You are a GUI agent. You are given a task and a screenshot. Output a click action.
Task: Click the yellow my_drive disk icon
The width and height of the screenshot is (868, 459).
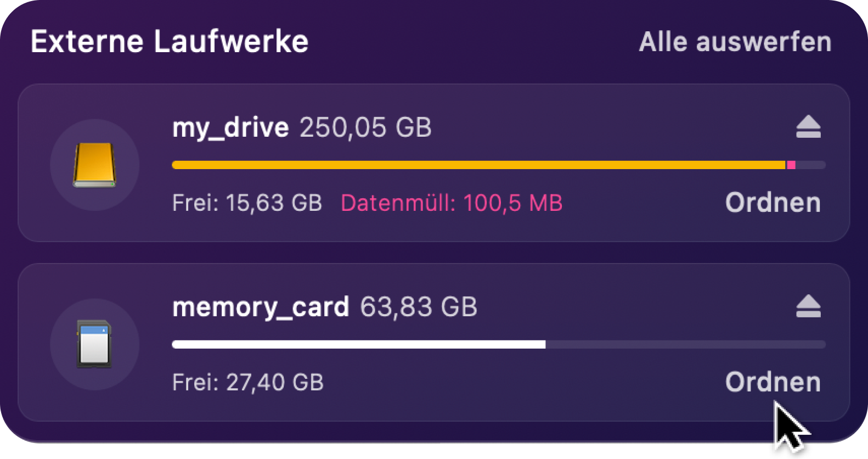(94, 165)
